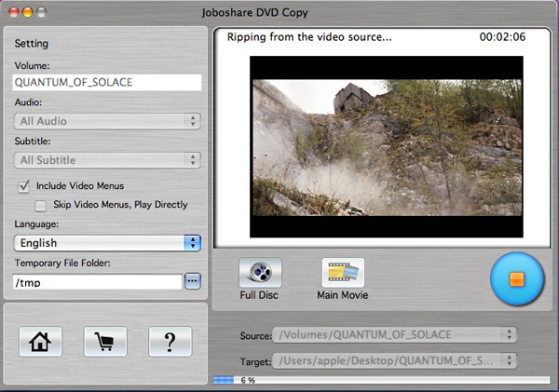The width and height of the screenshot is (559, 392).
Task: Click 'Ripping from the video source...' status
Action: coord(309,37)
